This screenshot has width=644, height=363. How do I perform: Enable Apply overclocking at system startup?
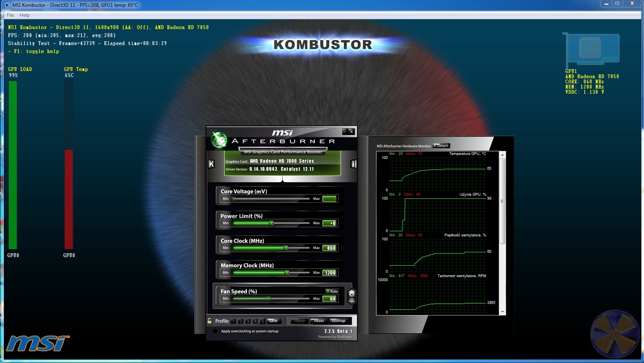pyautogui.click(x=215, y=331)
